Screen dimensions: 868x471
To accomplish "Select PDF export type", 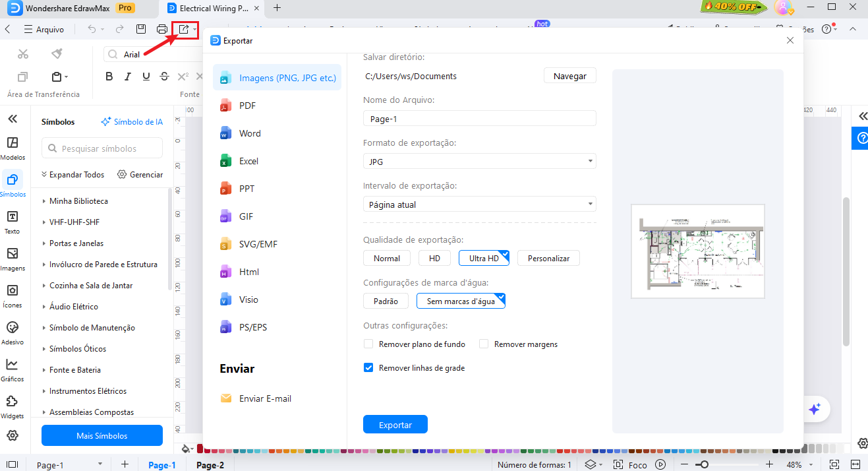I will (247, 106).
